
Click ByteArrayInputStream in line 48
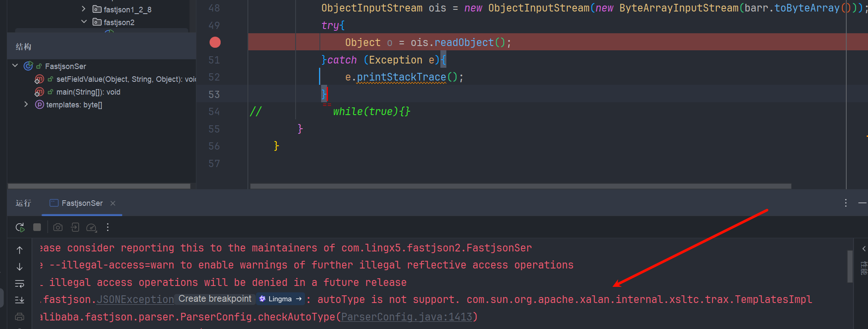pyautogui.click(x=679, y=8)
